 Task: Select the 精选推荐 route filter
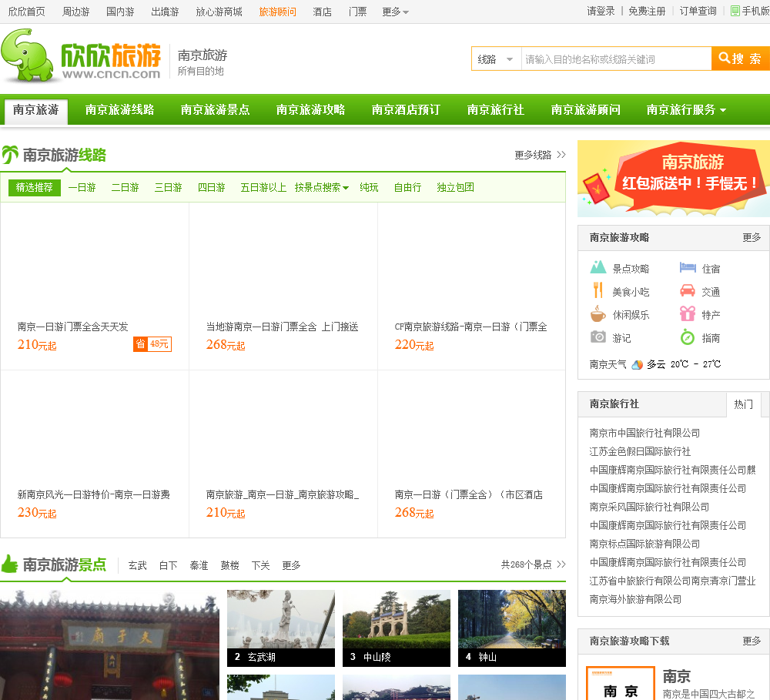click(x=35, y=188)
